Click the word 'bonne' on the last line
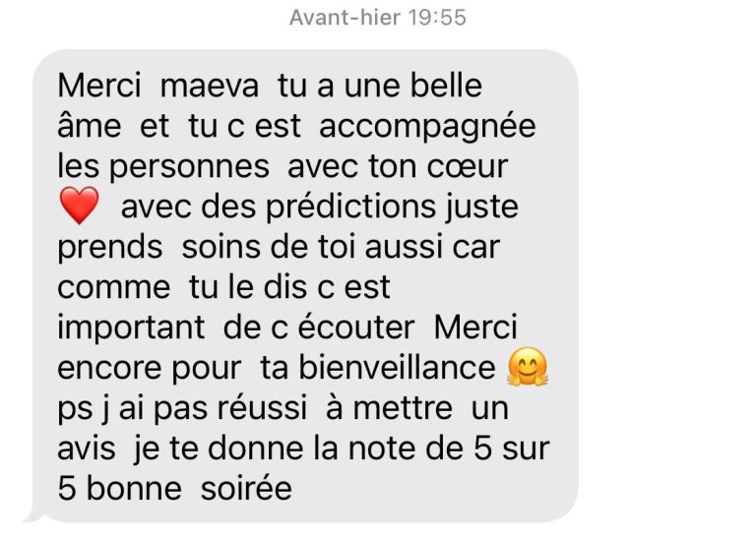The height and width of the screenshot is (538, 756). (x=134, y=488)
